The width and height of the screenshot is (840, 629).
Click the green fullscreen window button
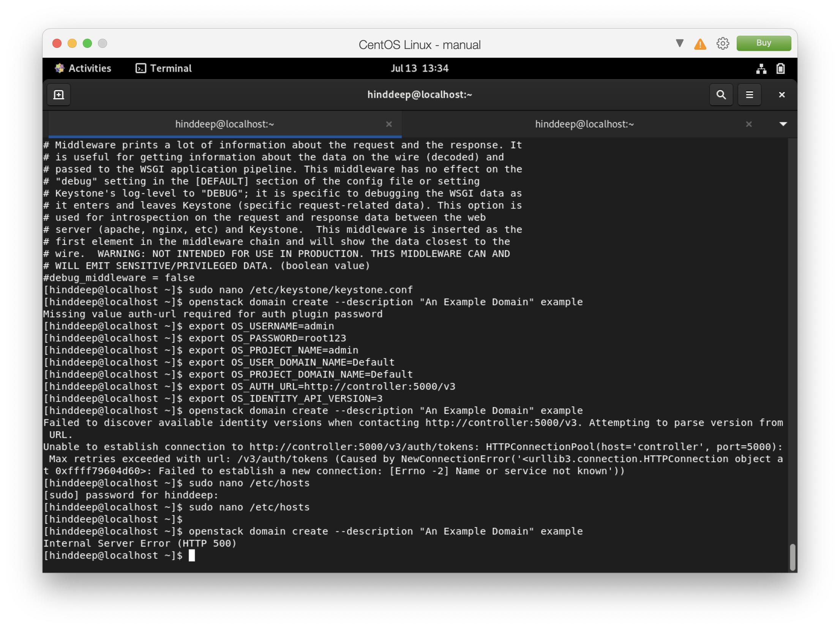point(87,43)
